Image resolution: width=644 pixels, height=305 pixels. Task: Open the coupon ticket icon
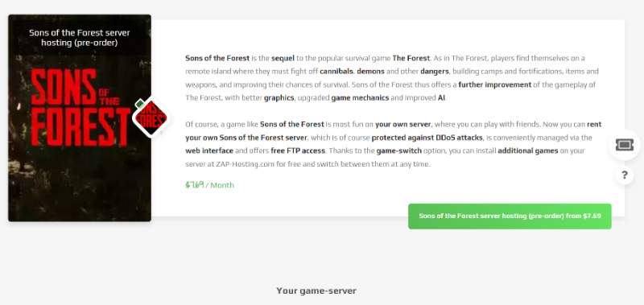tap(625, 145)
